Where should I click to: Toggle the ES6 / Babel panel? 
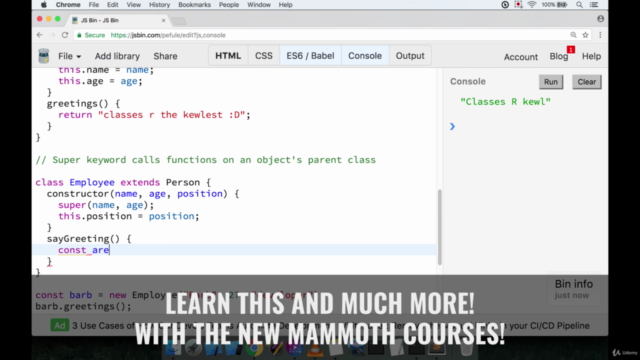tap(310, 56)
